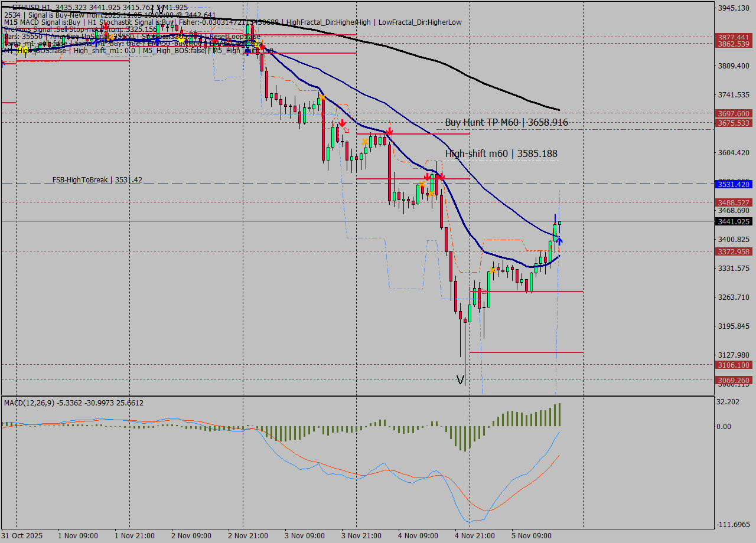
Task: Click the V marker at chart bottom low
Action: [x=461, y=380]
